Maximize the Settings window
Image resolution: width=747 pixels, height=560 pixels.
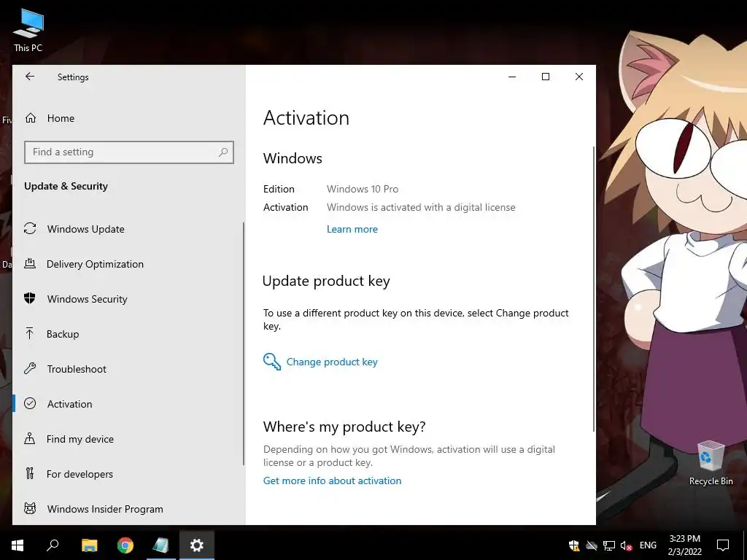click(x=546, y=77)
